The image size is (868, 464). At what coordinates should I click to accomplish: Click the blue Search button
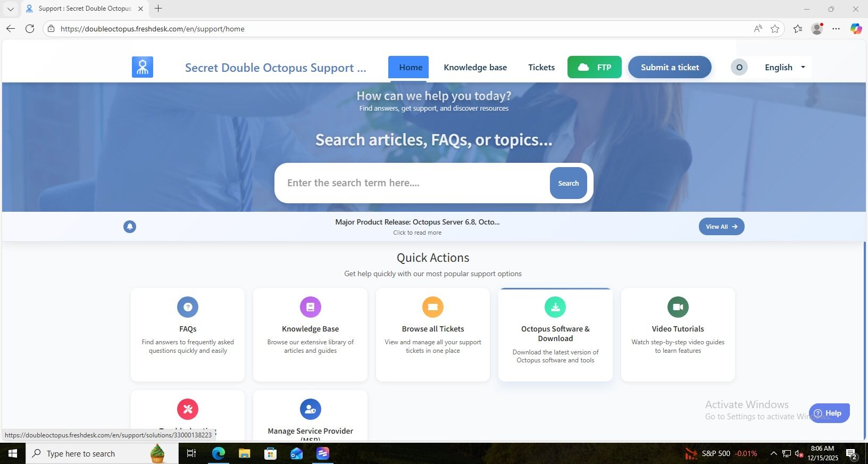click(569, 183)
